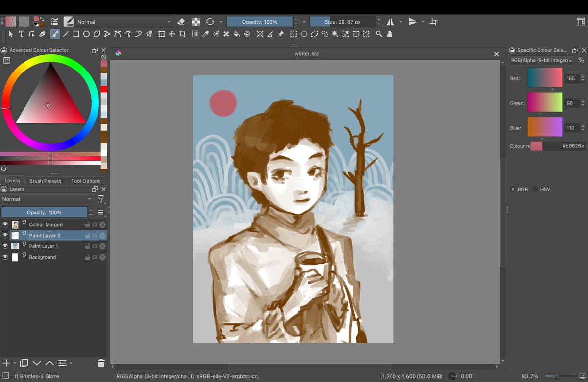Delete the selected layer with trash icon
Viewport: 588px width, 382px height.
[101, 363]
